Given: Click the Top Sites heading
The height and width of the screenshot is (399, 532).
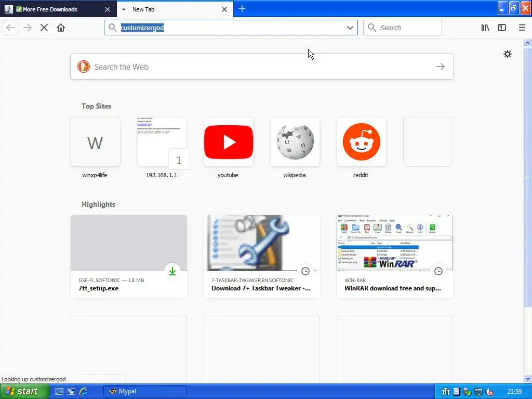Looking at the screenshot, I should point(96,106).
